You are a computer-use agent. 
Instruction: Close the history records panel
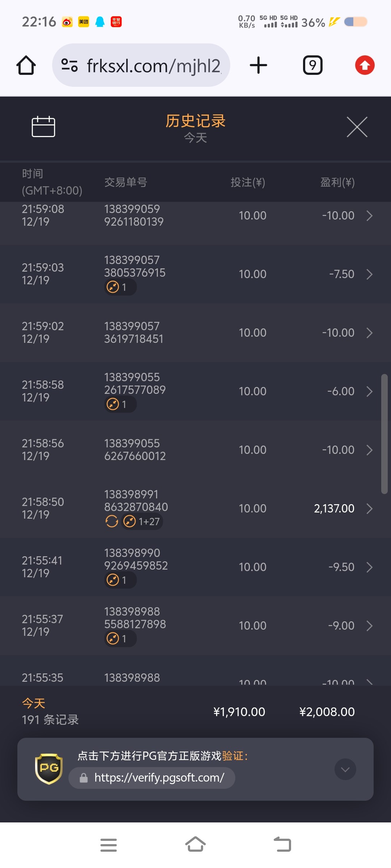(x=357, y=127)
